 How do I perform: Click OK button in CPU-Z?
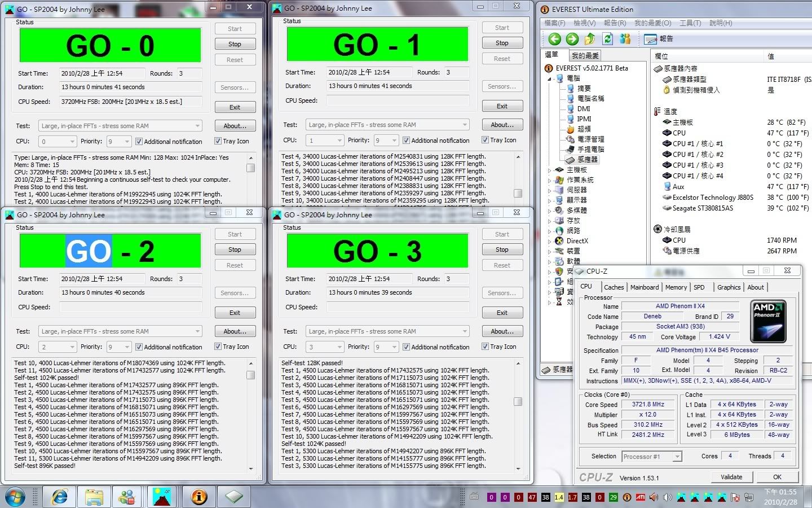(777, 477)
